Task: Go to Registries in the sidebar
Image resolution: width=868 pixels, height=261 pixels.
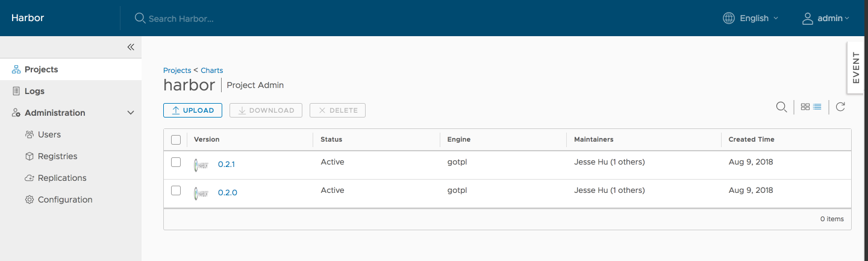Action: coord(57,156)
